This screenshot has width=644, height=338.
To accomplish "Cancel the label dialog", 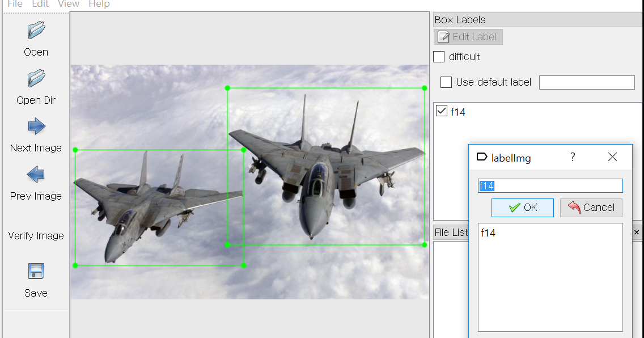I will (591, 208).
